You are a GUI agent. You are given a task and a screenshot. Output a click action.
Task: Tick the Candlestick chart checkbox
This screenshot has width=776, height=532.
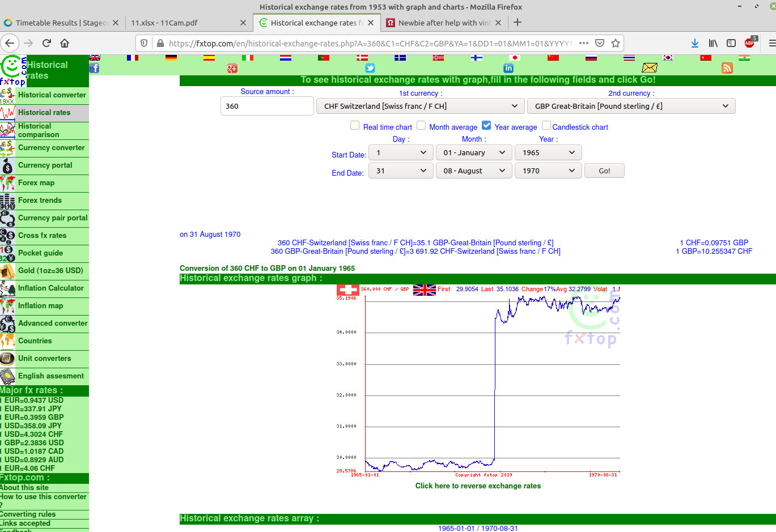click(x=546, y=126)
